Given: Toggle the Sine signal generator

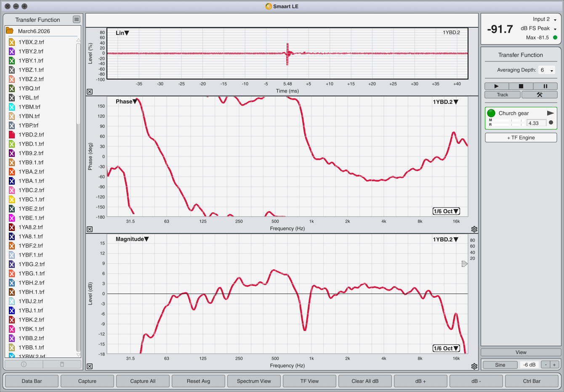Looking at the screenshot, I should pyautogui.click(x=500, y=365).
